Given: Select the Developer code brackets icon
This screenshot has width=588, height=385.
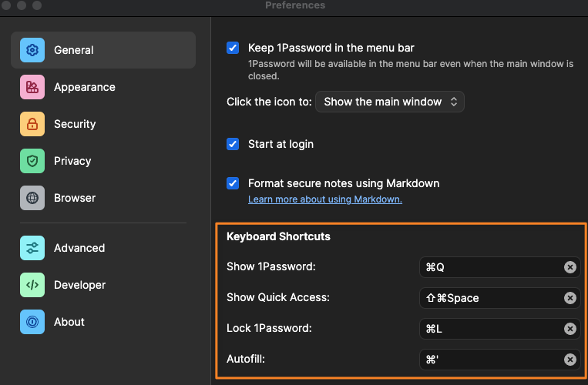Looking at the screenshot, I should pyautogui.click(x=32, y=285).
